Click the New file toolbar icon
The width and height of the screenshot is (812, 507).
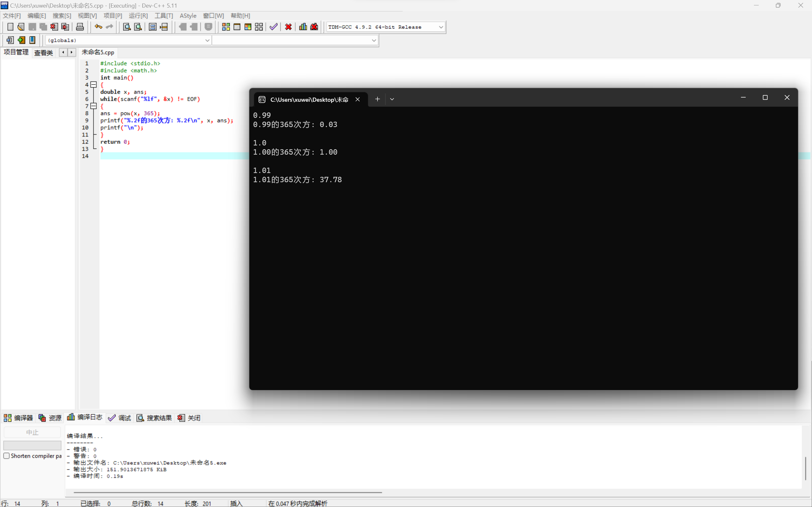(x=10, y=27)
